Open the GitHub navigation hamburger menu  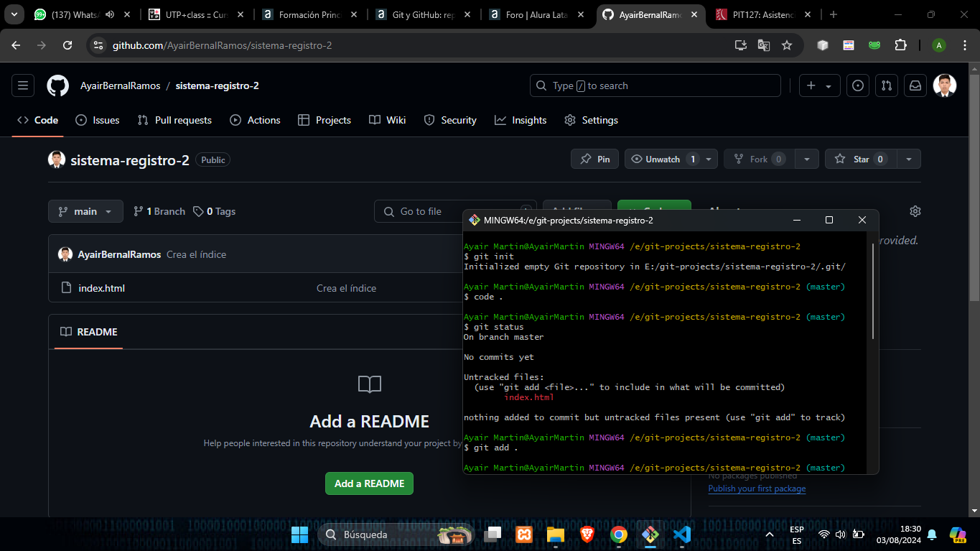pyautogui.click(x=23, y=85)
